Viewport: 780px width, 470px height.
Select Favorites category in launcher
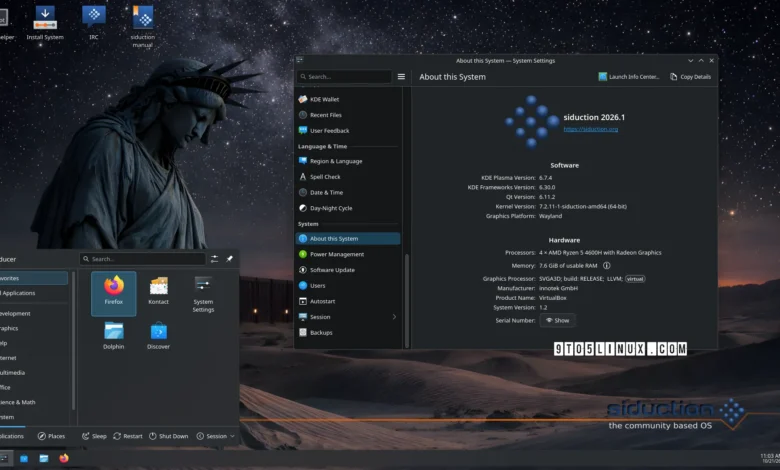point(33,278)
